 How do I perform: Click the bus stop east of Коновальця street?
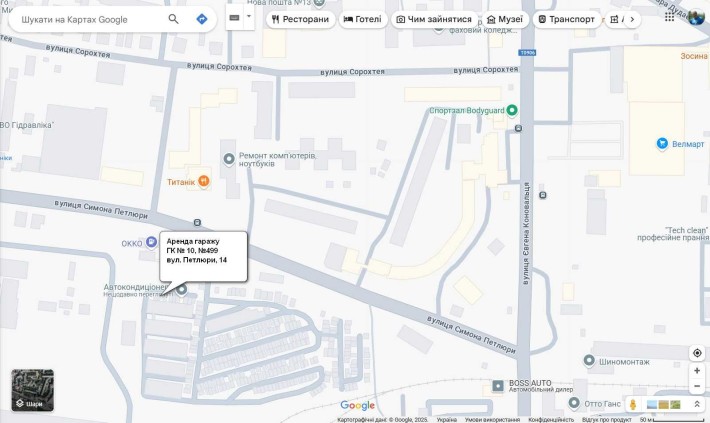pyautogui.click(x=543, y=195)
